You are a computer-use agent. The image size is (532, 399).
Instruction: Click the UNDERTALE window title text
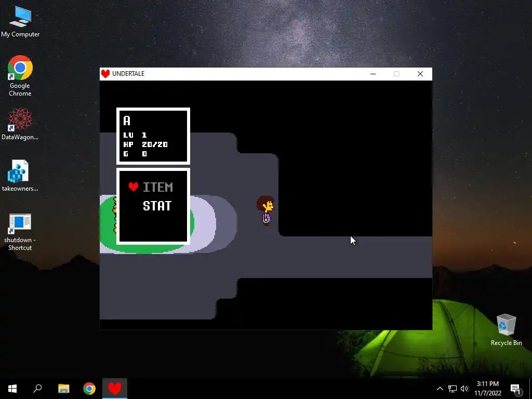coord(128,74)
